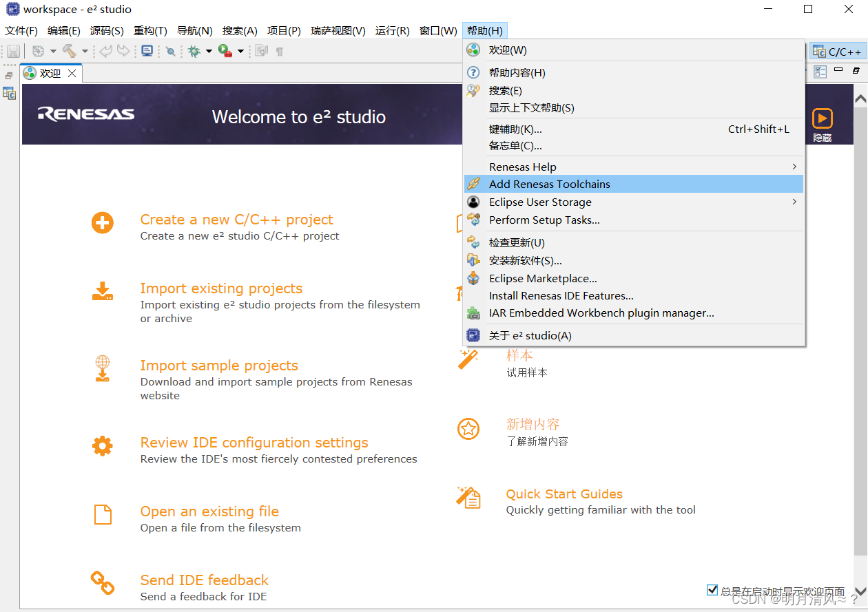This screenshot has height=612, width=868.
Task: Click the Run with toolbox icon
Action: (x=225, y=51)
